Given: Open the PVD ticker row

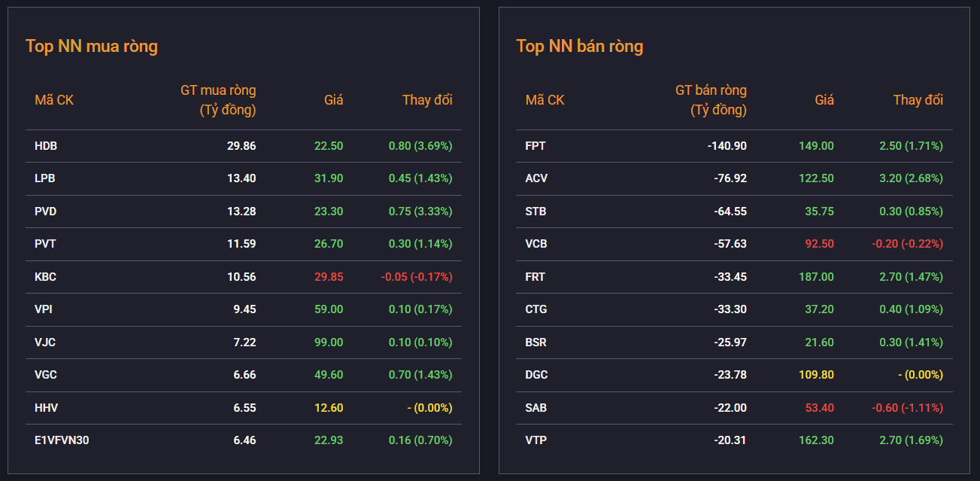Looking at the screenshot, I should click(46, 212).
